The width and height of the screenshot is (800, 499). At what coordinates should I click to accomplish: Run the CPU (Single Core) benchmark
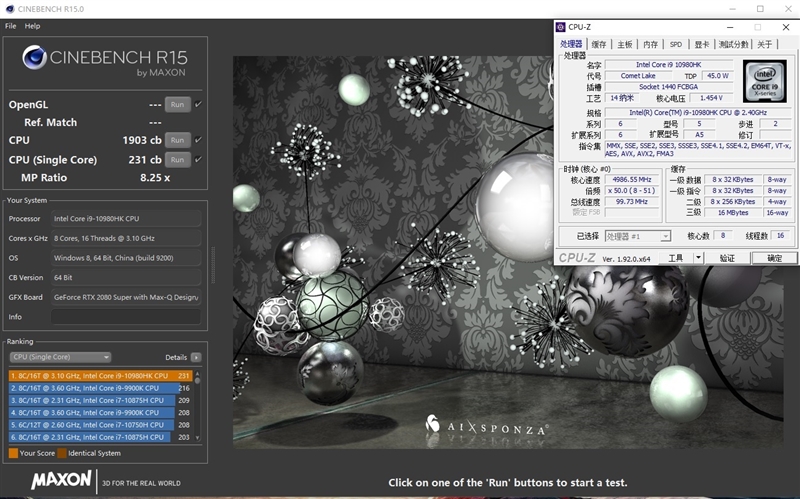[x=178, y=160]
